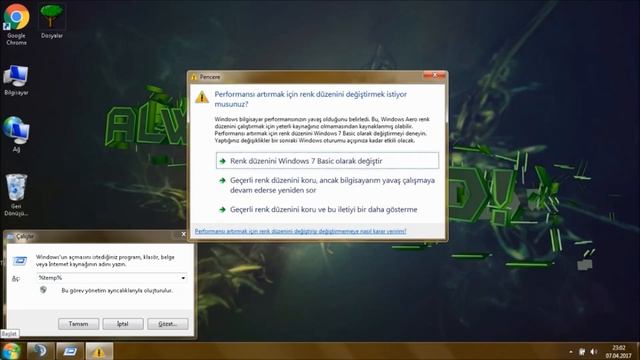This screenshot has height=360, width=640.
Task: Click İptal in the Çalıştır dialog
Action: tap(123, 324)
